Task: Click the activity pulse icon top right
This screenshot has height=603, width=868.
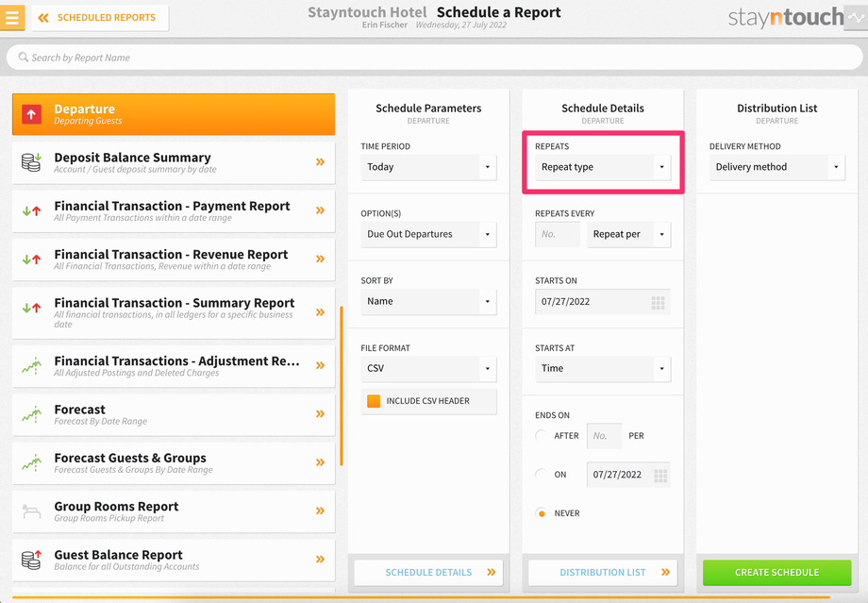Action: tap(856, 17)
